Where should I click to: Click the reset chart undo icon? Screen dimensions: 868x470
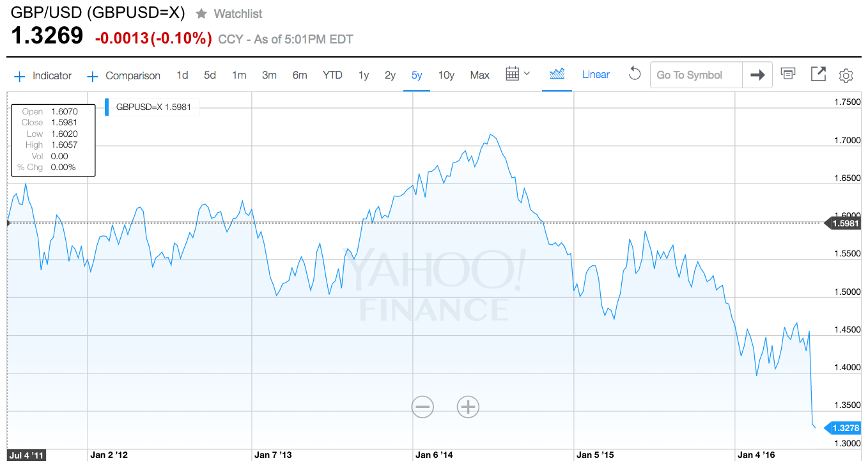634,74
